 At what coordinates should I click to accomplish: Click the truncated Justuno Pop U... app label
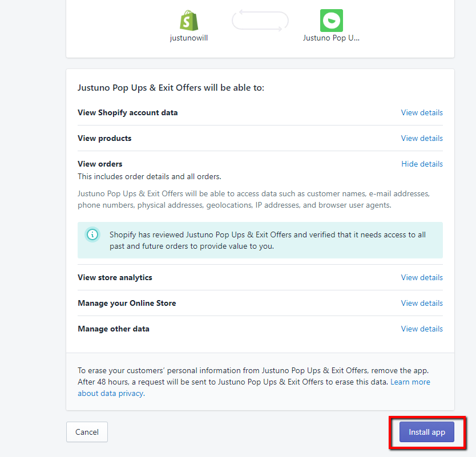[331, 38]
